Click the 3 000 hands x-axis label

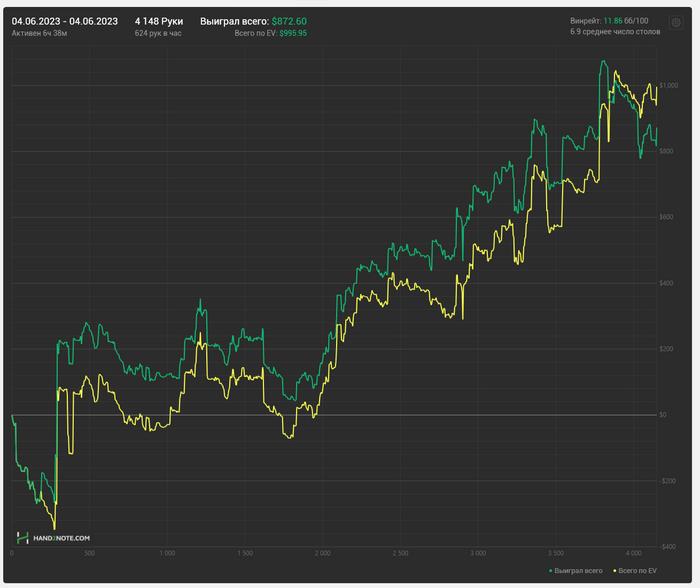point(478,553)
